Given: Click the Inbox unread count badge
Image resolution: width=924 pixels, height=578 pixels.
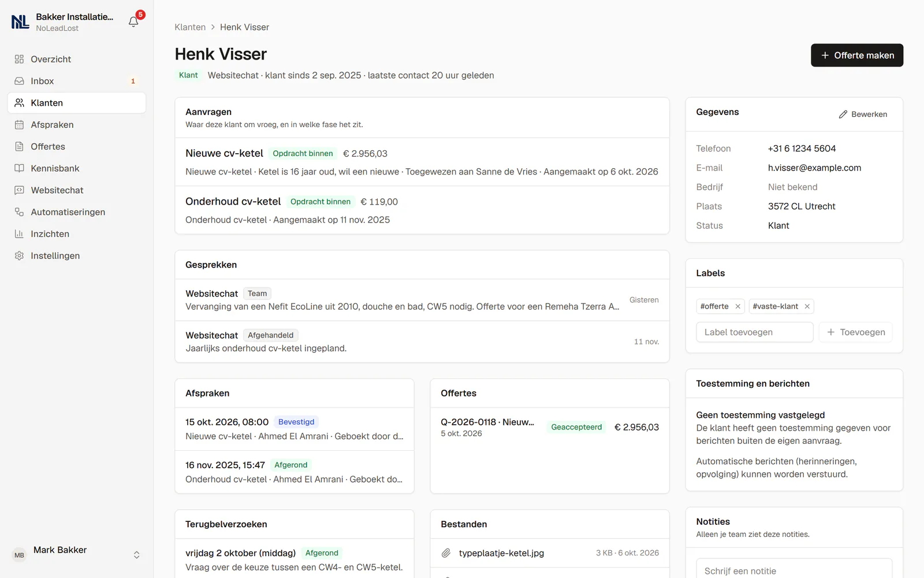Looking at the screenshot, I should 133,81.
